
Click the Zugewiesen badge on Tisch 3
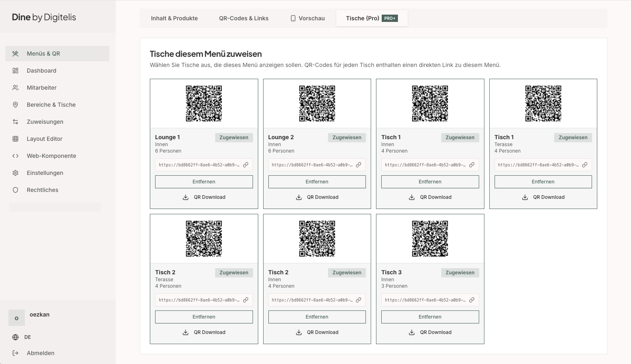[x=460, y=273]
